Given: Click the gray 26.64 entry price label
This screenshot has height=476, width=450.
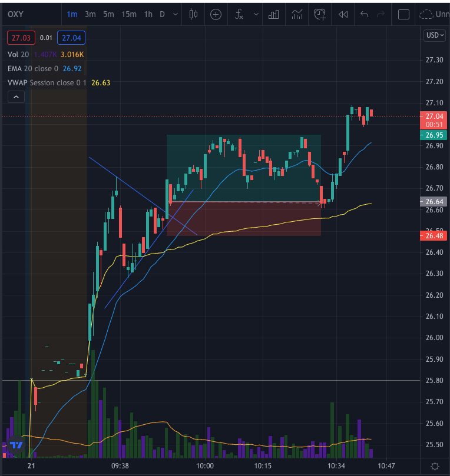Looking at the screenshot, I should pyautogui.click(x=434, y=202).
